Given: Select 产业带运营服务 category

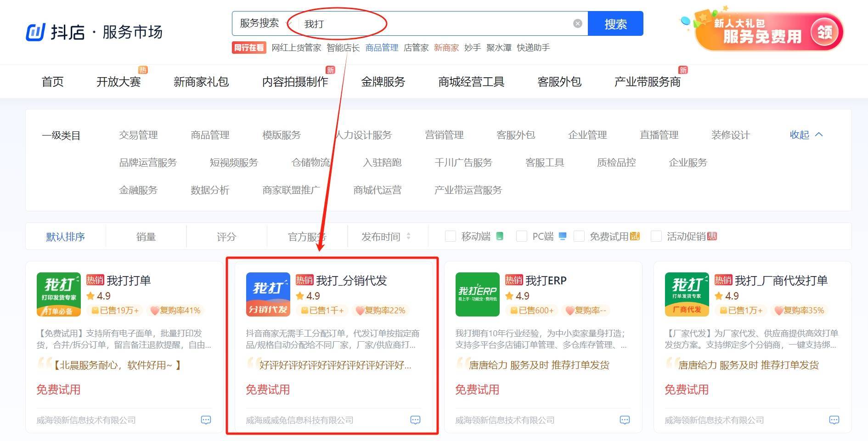Looking at the screenshot, I should (x=468, y=190).
